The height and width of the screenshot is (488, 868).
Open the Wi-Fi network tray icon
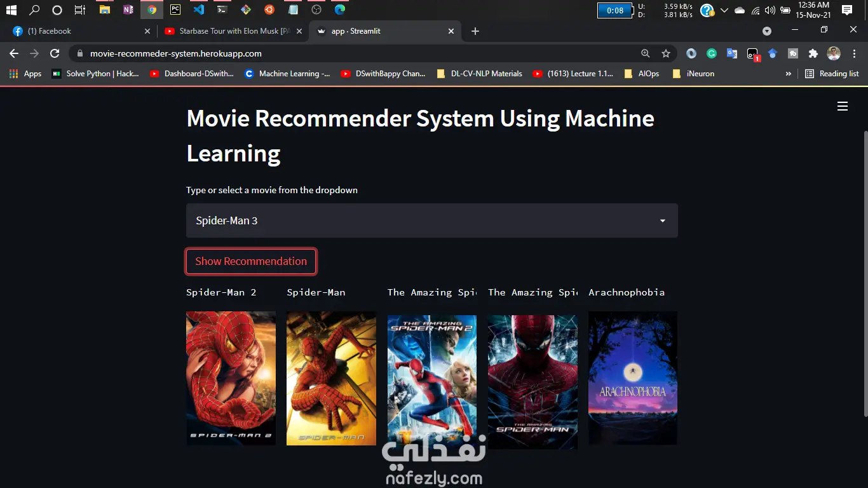[756, 10]
